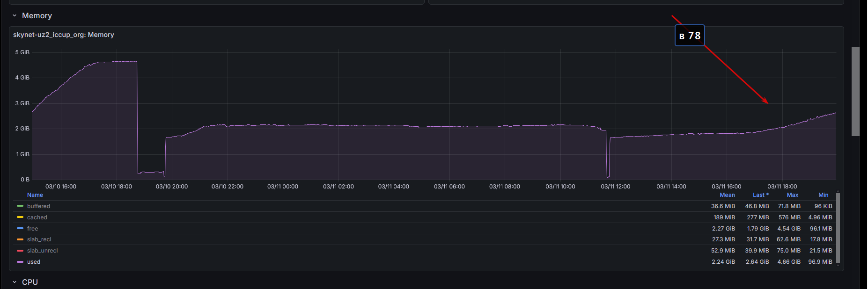Viewport: 868px width, 289px height.
Task: Sort the legend by Name column
Action: click(x=35, y=195)
